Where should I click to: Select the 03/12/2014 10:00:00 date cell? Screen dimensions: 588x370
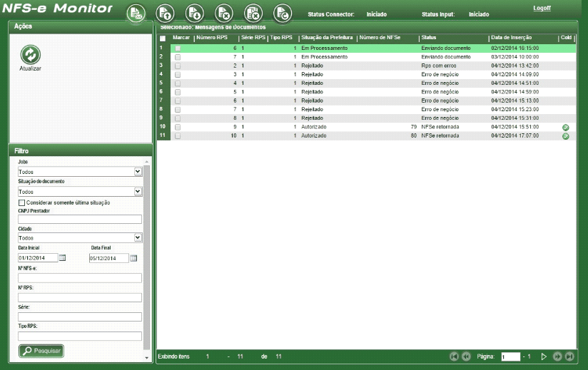click(x=515, y=57)
